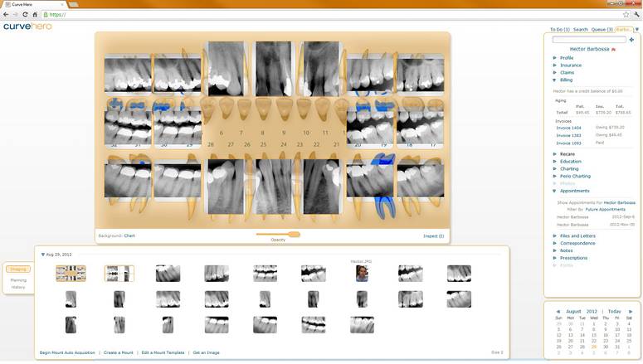The width and height of the screenshot is (643, 364).
Task: Open the To Do (1) tab
Action: coord(560,30)
